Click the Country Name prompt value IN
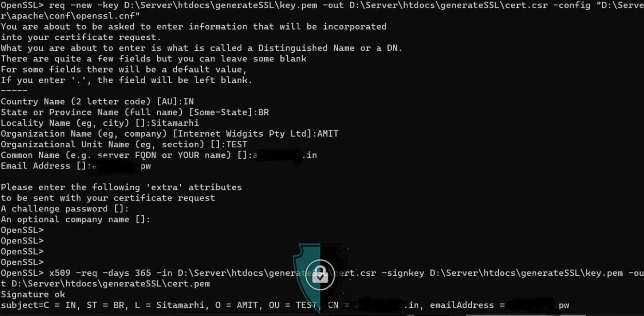Viewport: 644px width, 316px height. [189, 101]
